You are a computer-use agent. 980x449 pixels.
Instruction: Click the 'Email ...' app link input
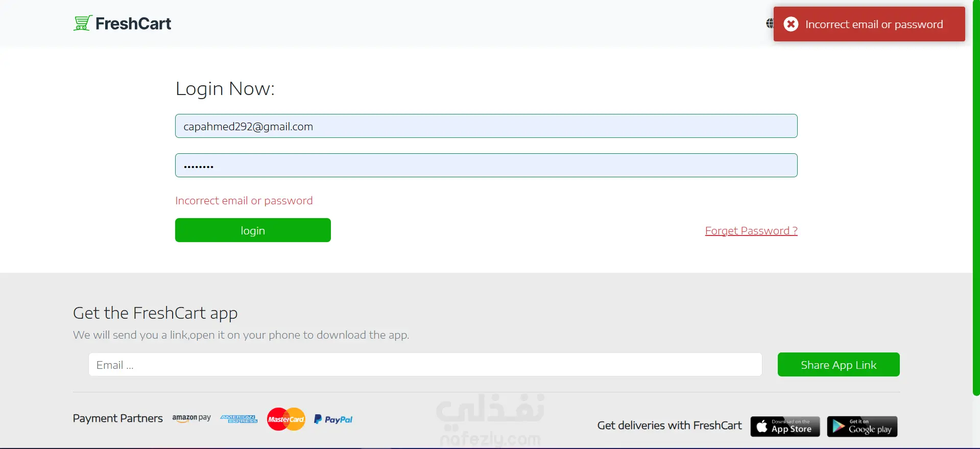point(425,365)
